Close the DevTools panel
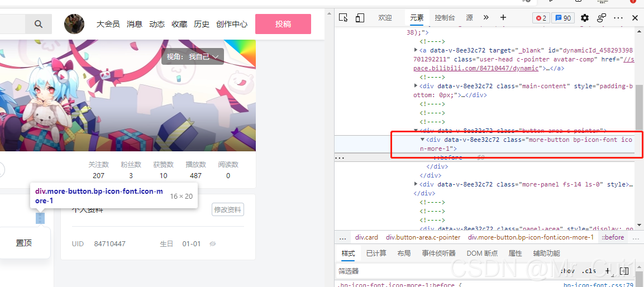Image resolution: width=644 pixels, height=287 pixels. [x=635, y=18]
